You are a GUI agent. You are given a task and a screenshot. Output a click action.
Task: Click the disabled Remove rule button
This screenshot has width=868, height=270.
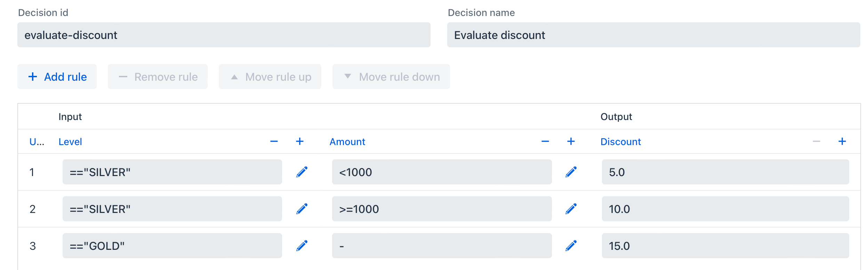click(x=157, y=77)
